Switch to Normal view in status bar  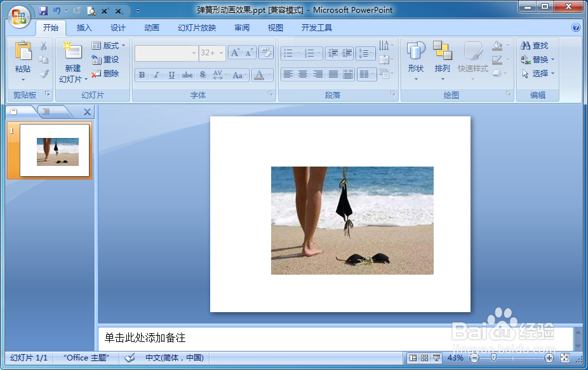click(413, 358)
